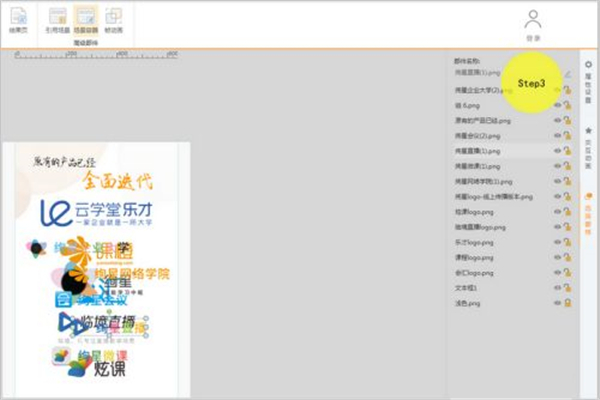Hide the 组 6.png layer with eye icon
Screen dimensions: 600x400
[558, 105]
